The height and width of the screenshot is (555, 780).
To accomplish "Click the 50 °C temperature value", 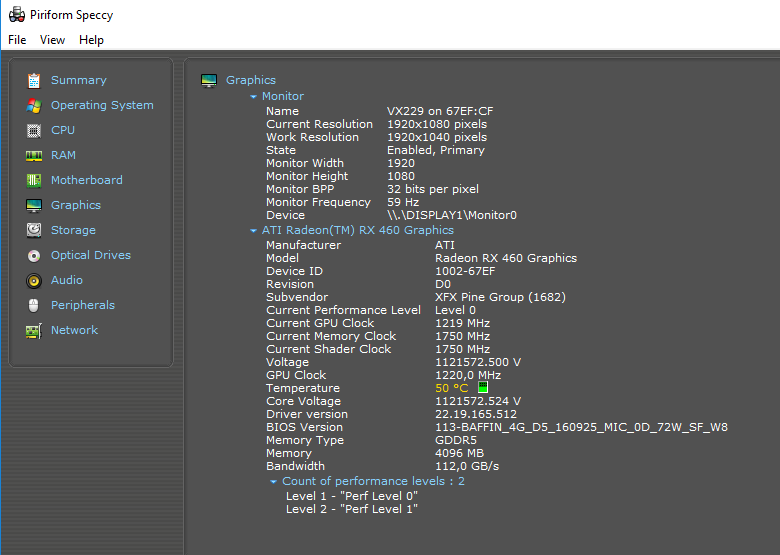I will (x=451, y=388).
